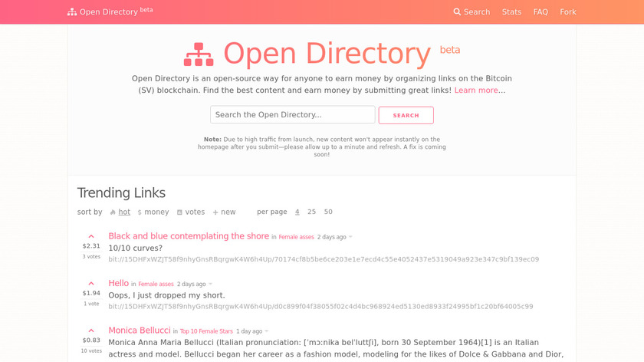Click the Open Directory sitemap icon in navbar

[72, 12]
